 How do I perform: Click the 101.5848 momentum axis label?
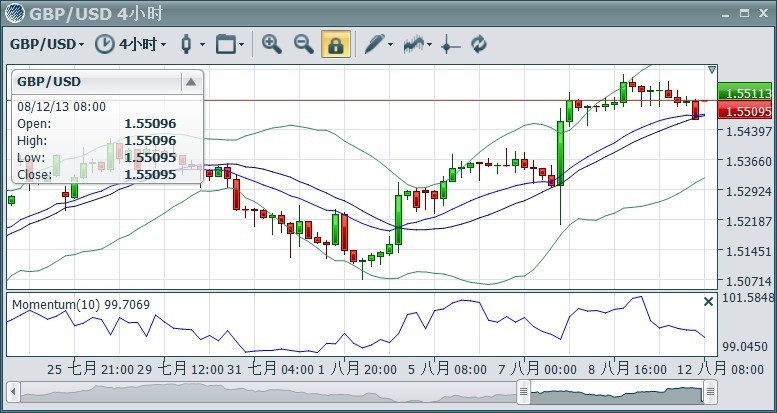(x=748, y=298)
